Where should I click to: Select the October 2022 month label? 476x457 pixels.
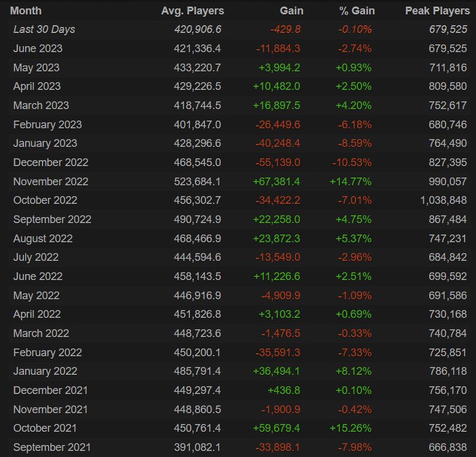point(45,200)
